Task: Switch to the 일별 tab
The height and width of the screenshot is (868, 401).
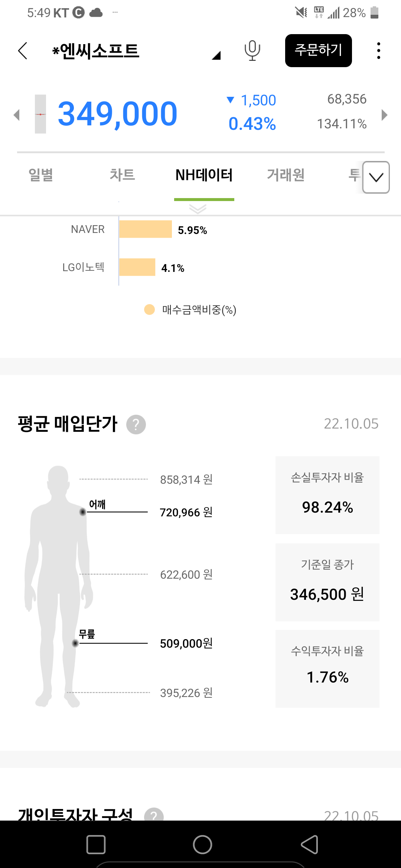Action: click(41, 175)
